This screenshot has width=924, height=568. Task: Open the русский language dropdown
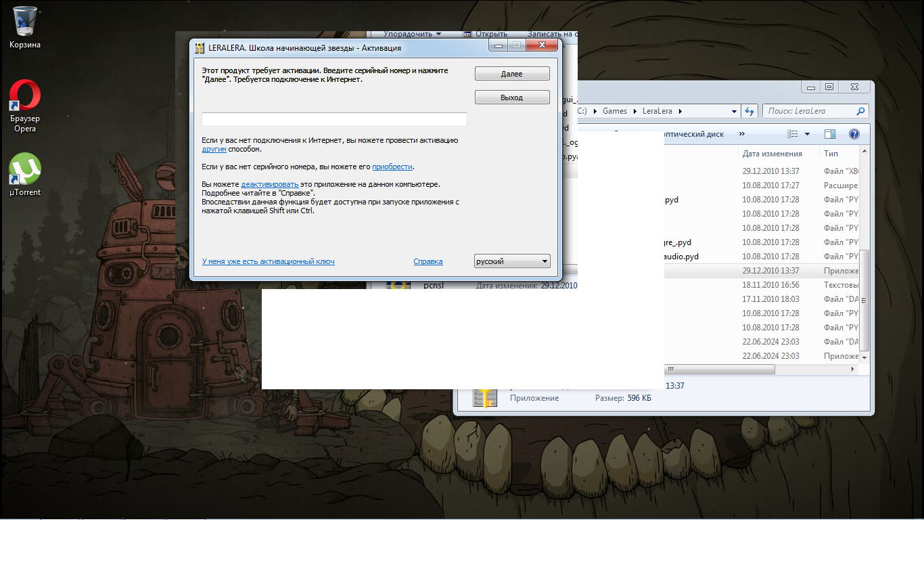coord(512,261)
